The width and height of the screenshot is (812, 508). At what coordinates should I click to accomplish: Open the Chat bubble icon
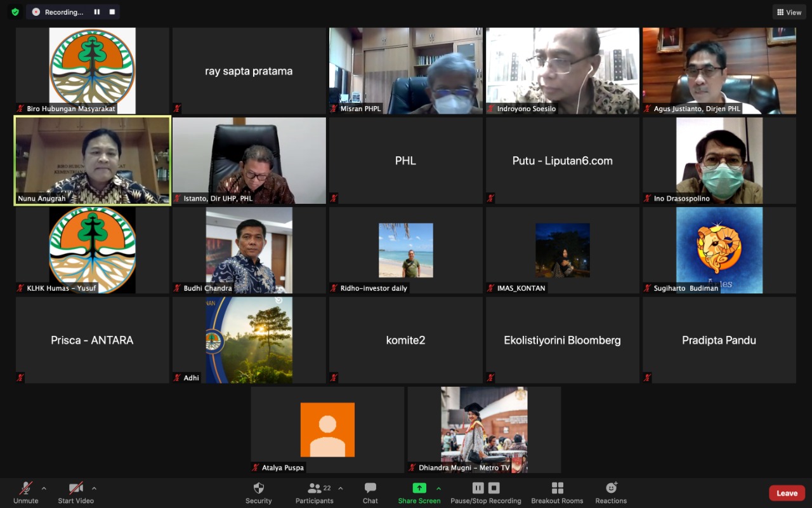click(370, 488)
